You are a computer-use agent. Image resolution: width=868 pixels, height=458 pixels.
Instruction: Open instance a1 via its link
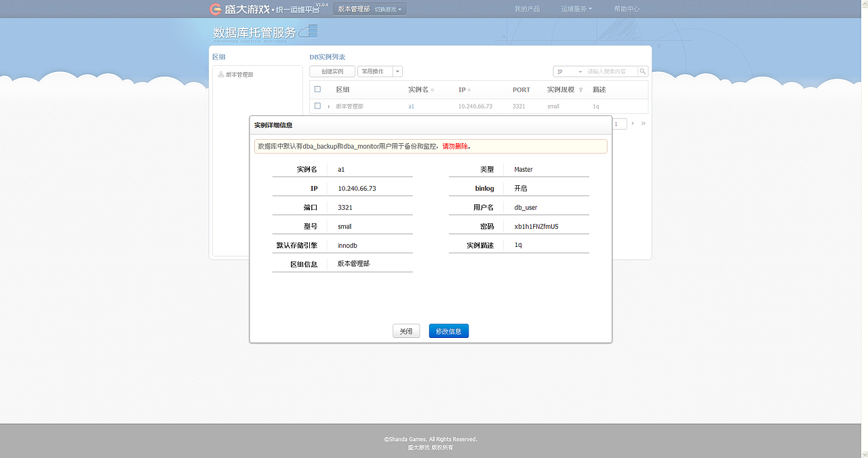point(411,106)
